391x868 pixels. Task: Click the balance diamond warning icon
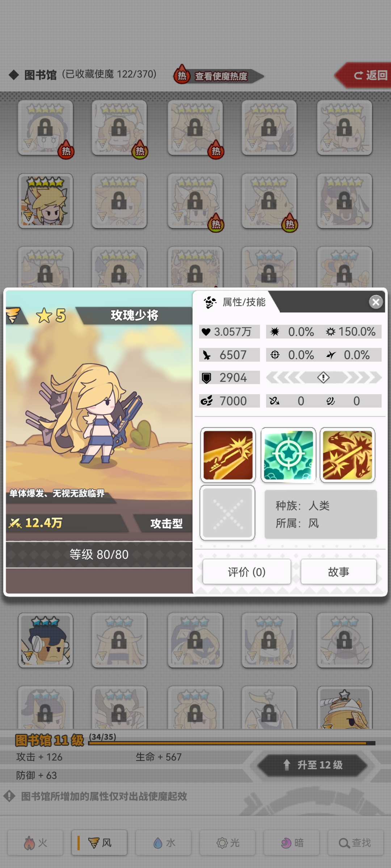pyautogui.click(x=323, y=378)
